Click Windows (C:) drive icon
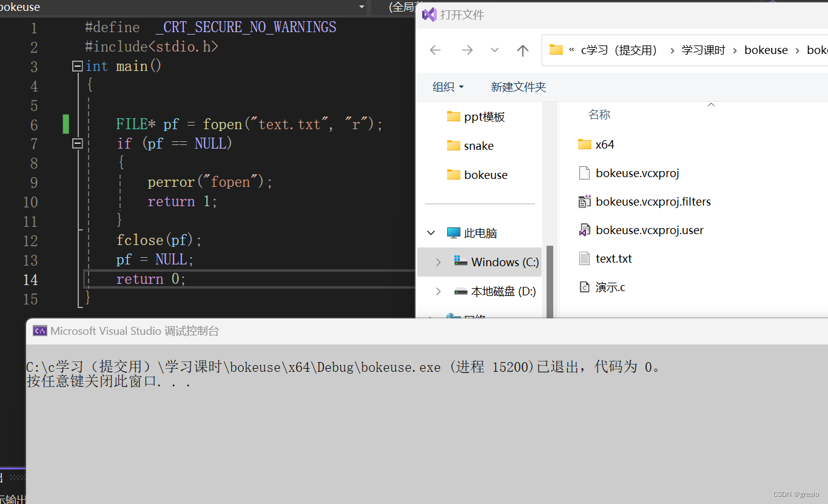 [460, 261]
